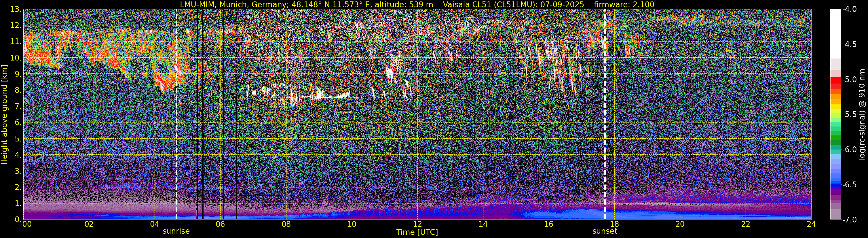Click the "-7.0" colorbar tick label
This screenshot has height=238, width=868.
[850, 220]
